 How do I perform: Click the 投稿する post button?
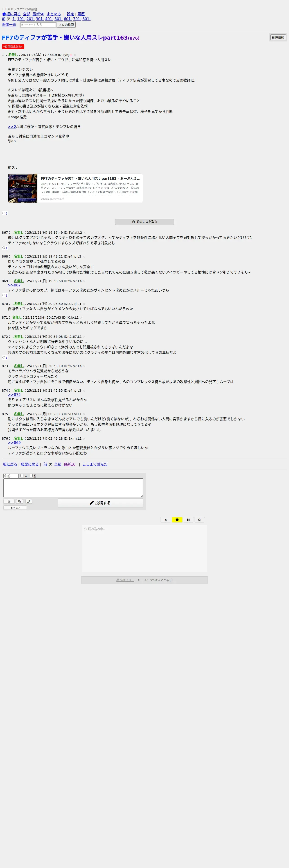click(100, 503)
